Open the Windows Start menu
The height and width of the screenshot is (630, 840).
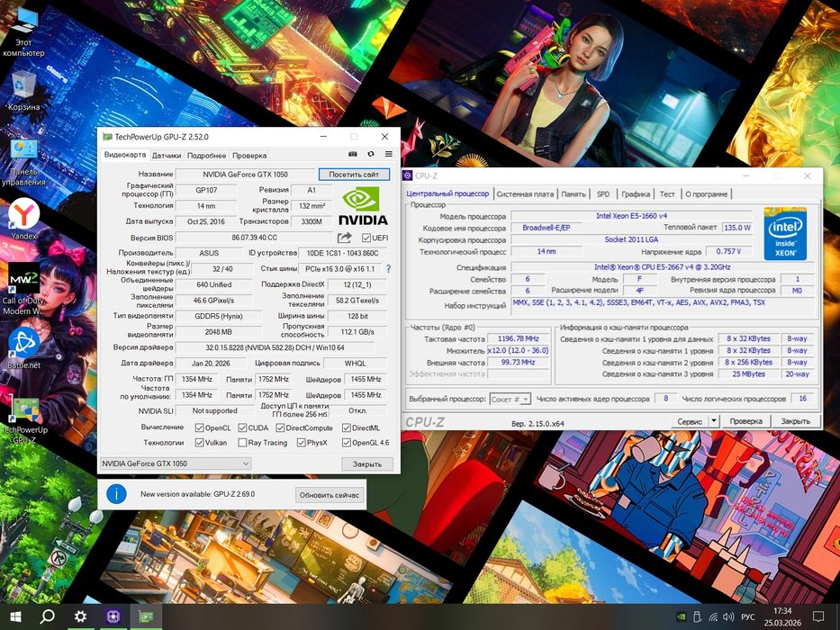point(15,616)
